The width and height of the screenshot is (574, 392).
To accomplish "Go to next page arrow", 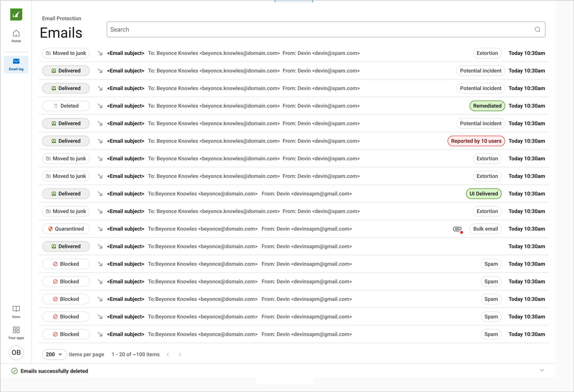I will pyautogui.click(x=180, y=354).
